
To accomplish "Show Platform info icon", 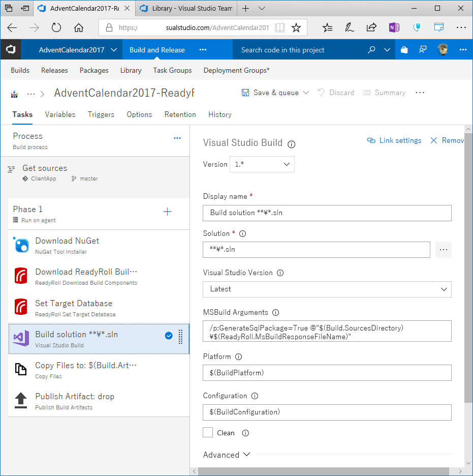I will coord(239,356).
